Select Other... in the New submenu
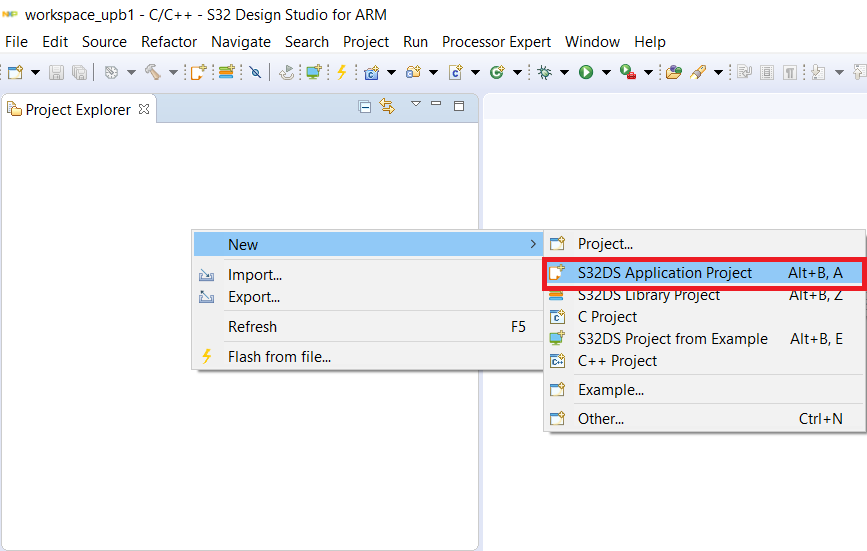Viewport: 867px width, 551px height. click(703, 419)
